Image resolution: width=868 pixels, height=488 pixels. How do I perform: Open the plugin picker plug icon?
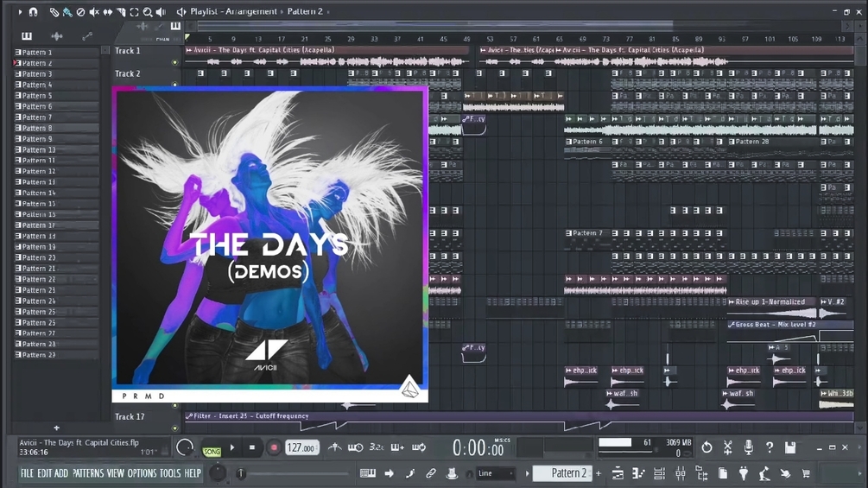(744, 473)
